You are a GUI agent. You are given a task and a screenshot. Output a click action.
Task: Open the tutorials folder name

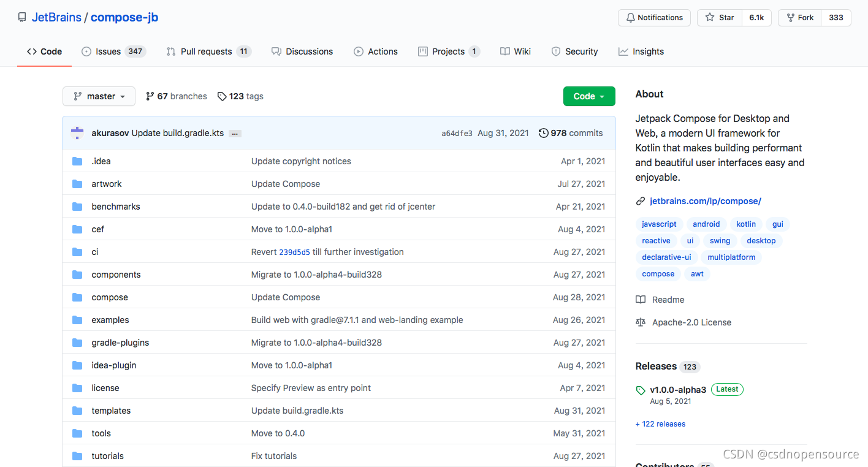108,456
